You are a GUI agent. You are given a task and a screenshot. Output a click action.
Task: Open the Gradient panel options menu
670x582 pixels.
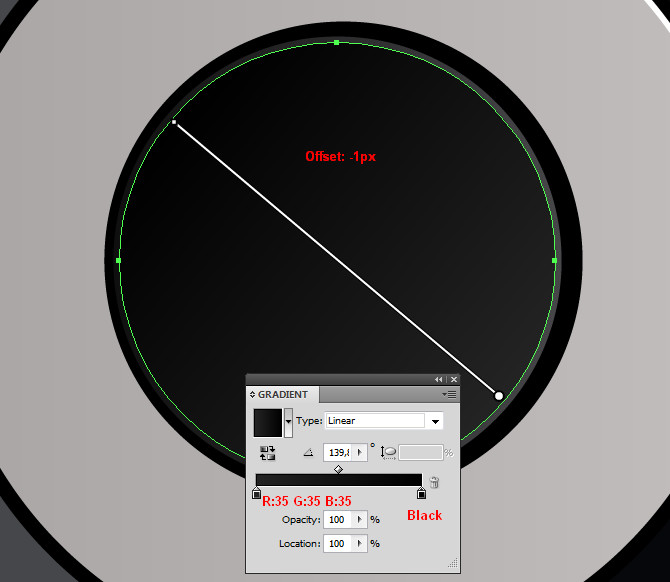450,394
